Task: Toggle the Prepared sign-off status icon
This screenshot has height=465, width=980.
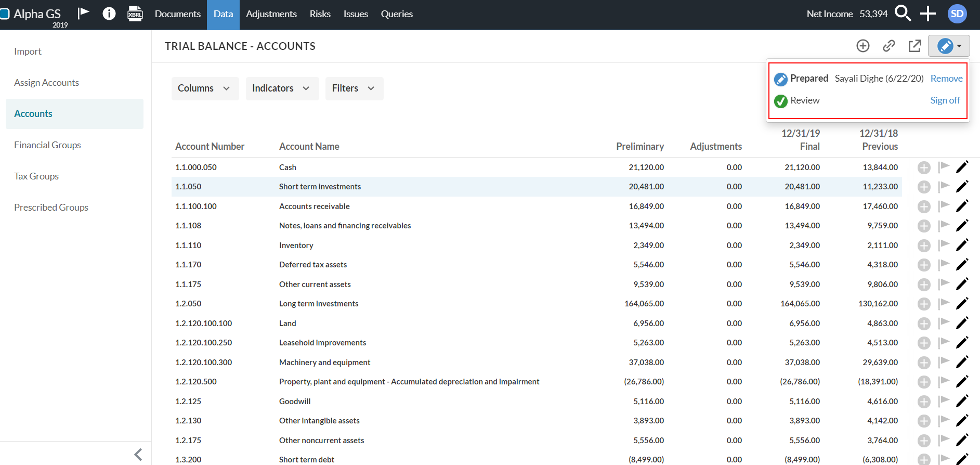Action: tap(781, 79)
